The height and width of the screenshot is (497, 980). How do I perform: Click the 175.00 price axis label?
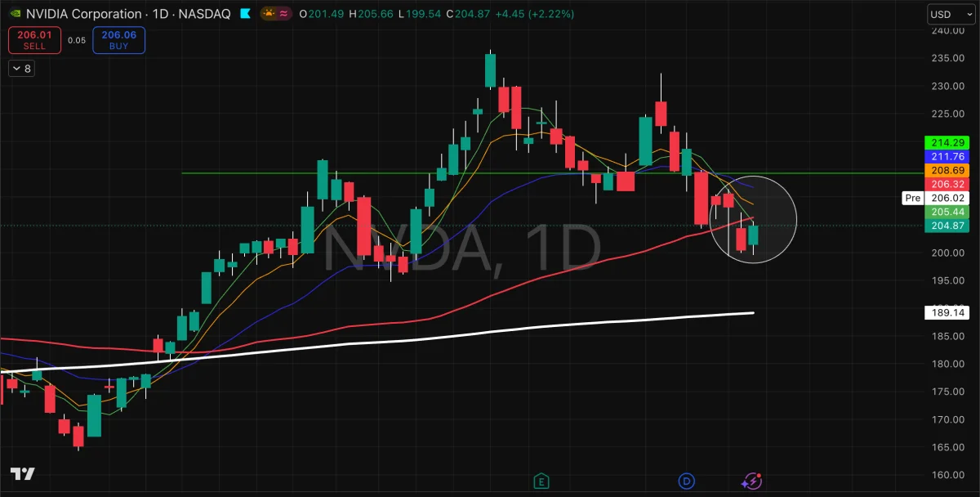click(948, 392)
